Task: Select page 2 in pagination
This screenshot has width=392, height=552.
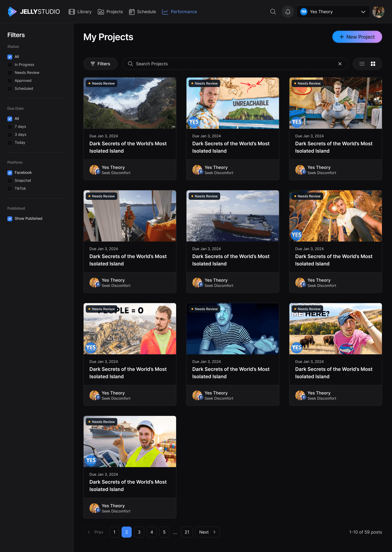Action: [126, 532]
